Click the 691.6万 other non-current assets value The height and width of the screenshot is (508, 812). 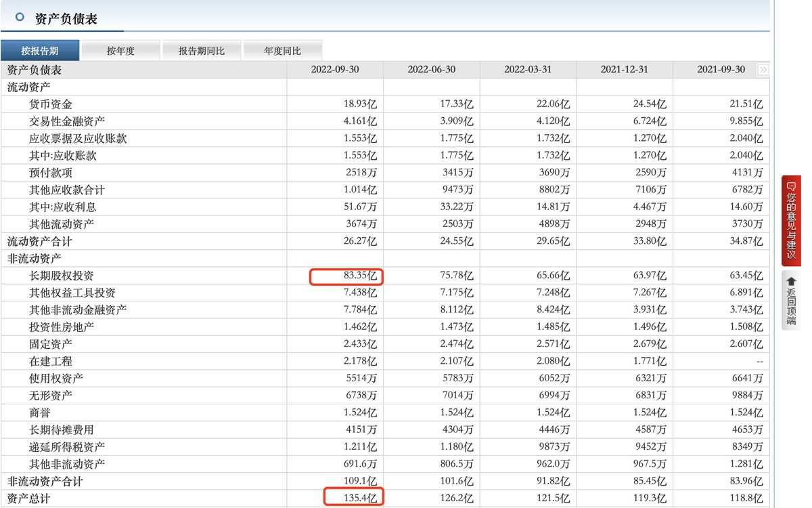pyautogui.click(x=359, y=464)
